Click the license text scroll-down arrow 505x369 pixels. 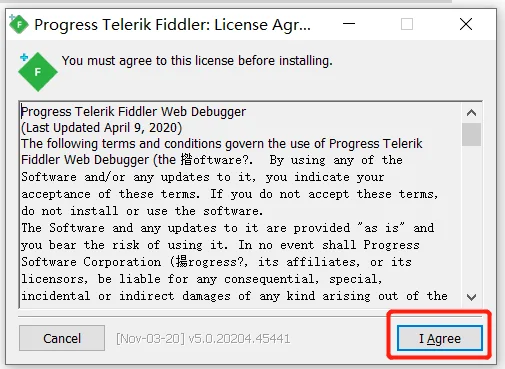(471, 297)
